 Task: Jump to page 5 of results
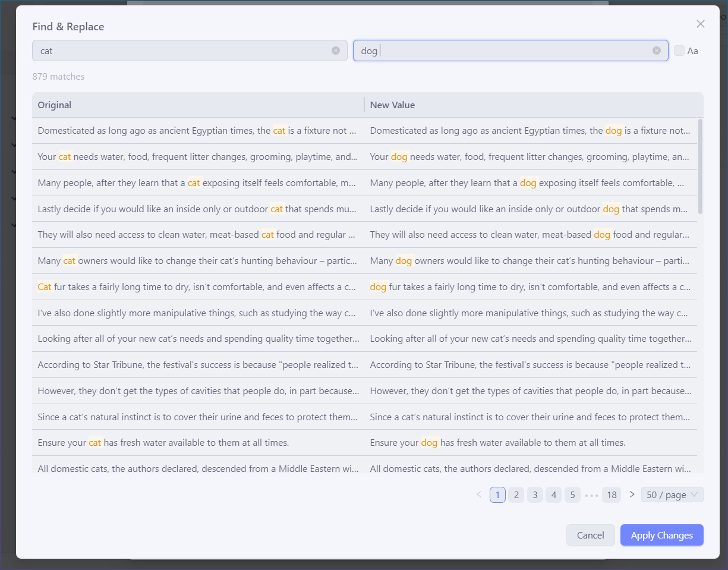(572, 495)
